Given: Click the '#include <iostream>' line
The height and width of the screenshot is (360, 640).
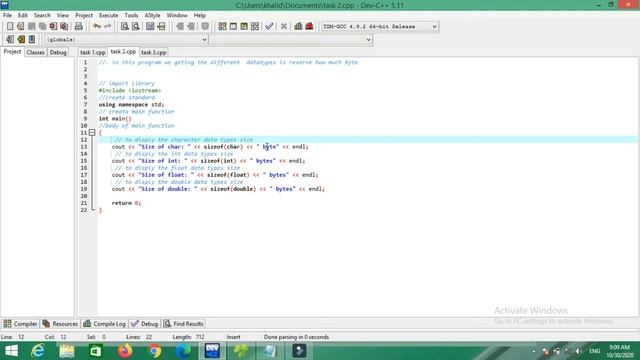Looking at the screenshot, I should (x=130, y=90).
